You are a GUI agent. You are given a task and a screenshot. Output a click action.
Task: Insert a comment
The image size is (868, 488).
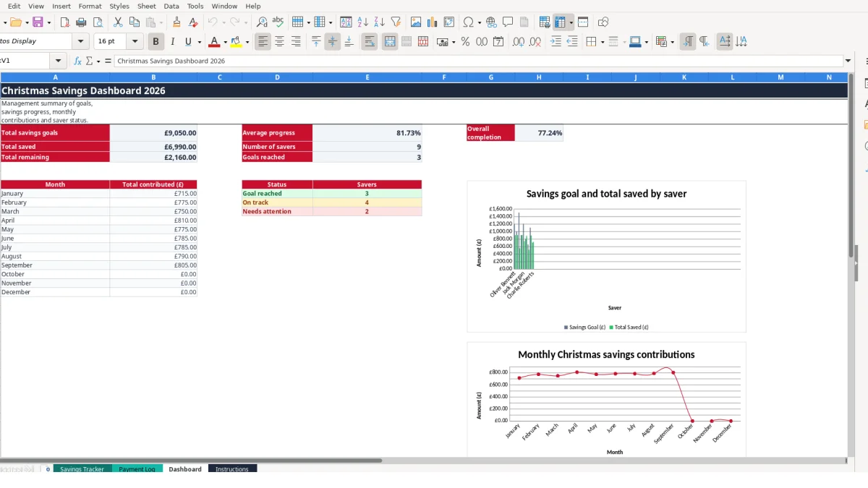[x=508, y=22]
